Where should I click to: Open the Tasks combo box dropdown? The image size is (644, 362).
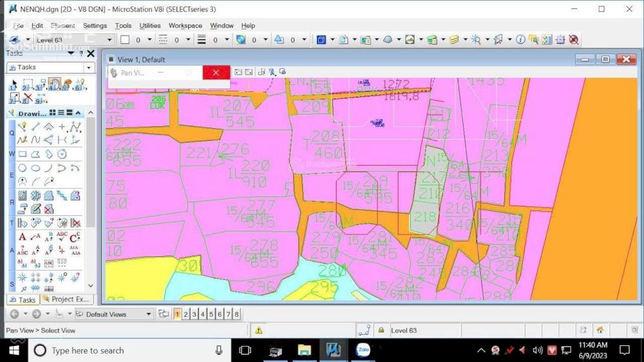tap(89, 68)
